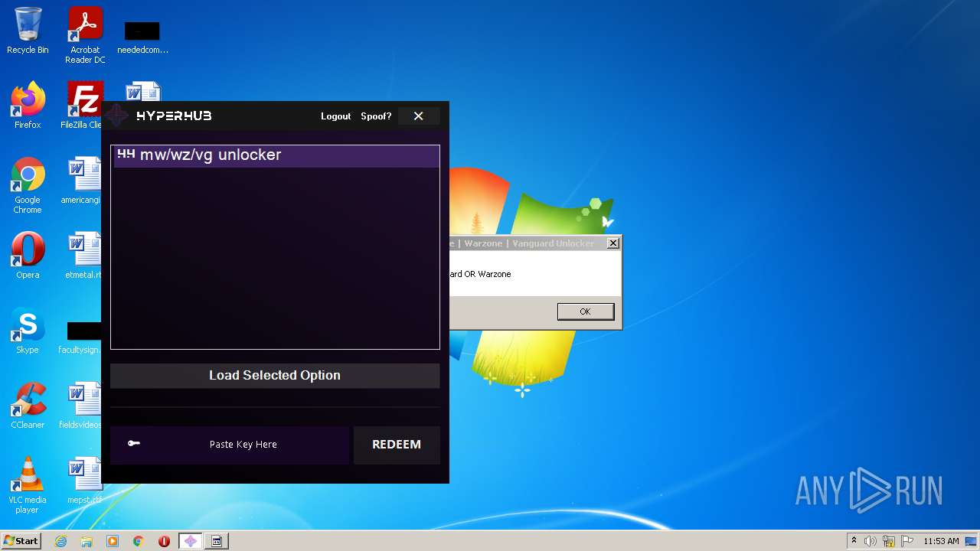This screenshot has width=980, height=551.
Task: Select fieldsvideos document icon
Action: (81, 406)
